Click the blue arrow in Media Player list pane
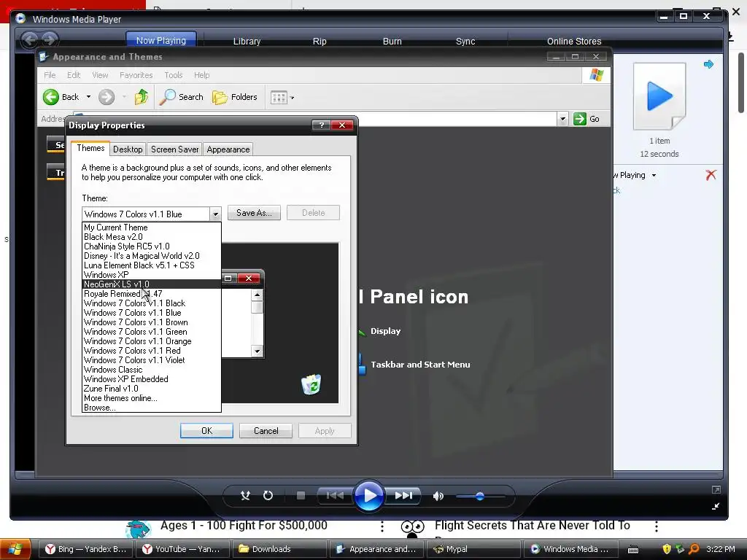 708,64
